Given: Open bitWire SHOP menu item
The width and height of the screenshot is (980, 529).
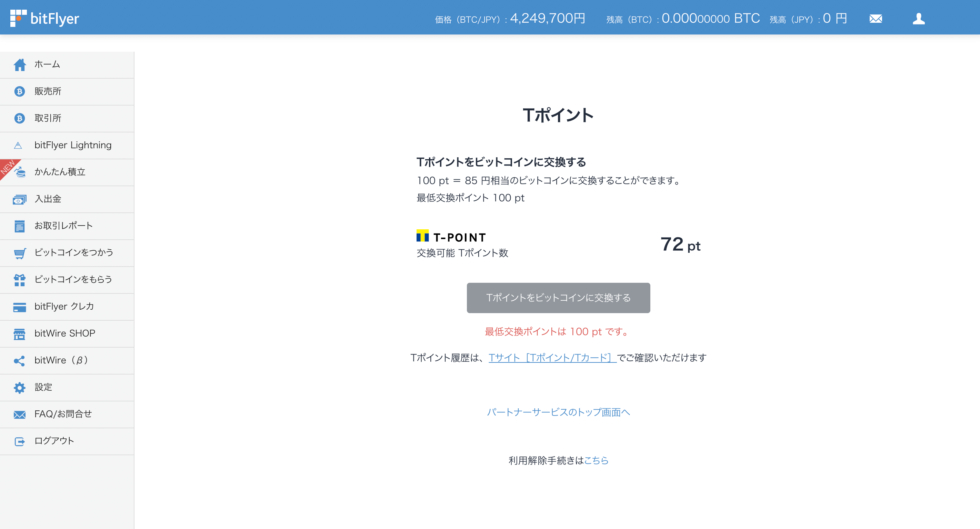Looking at the screenshot, I should point(67,334).
